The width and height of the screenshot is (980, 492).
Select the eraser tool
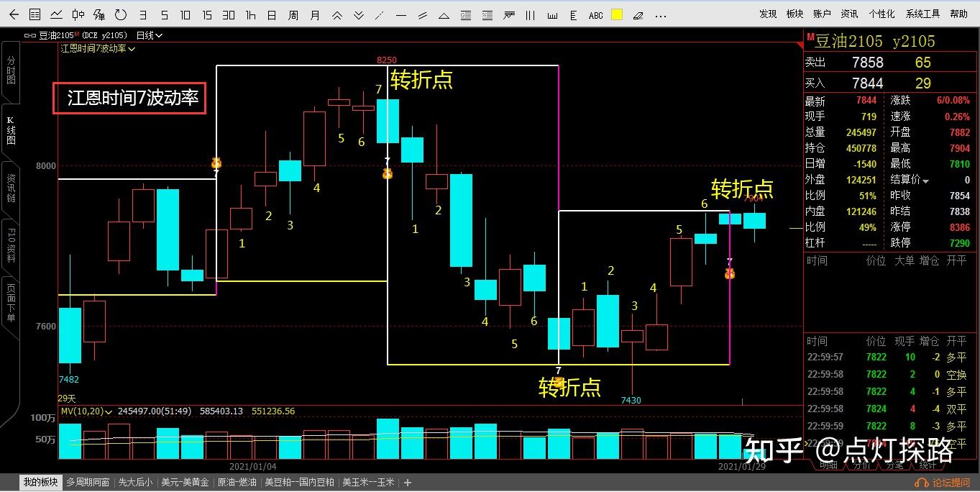[x=638, y=14]
